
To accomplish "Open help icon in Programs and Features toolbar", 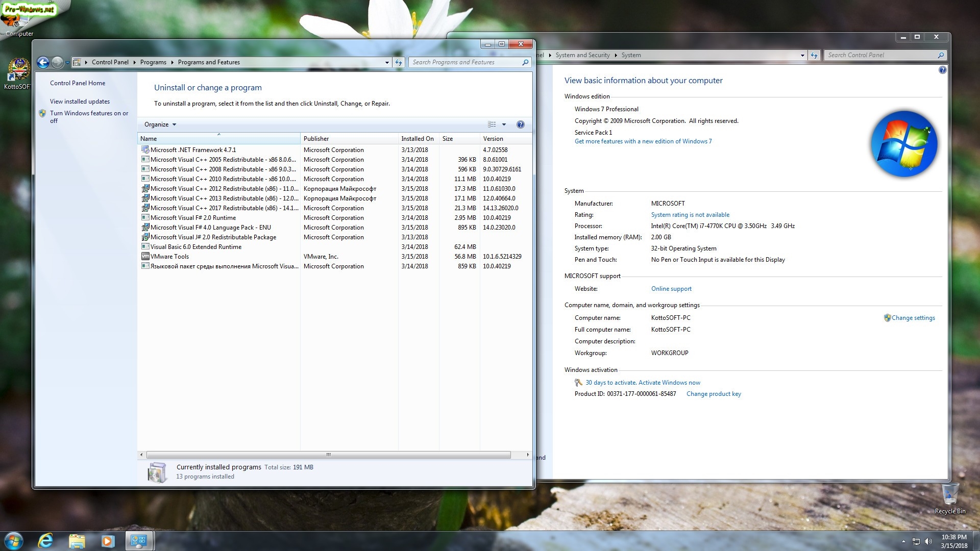I will (x=520, y=124).
